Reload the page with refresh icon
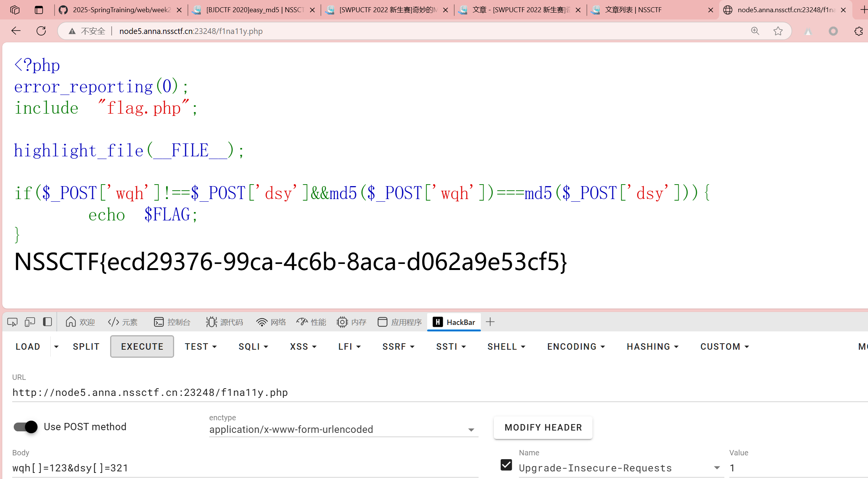 tap(41, 31)
